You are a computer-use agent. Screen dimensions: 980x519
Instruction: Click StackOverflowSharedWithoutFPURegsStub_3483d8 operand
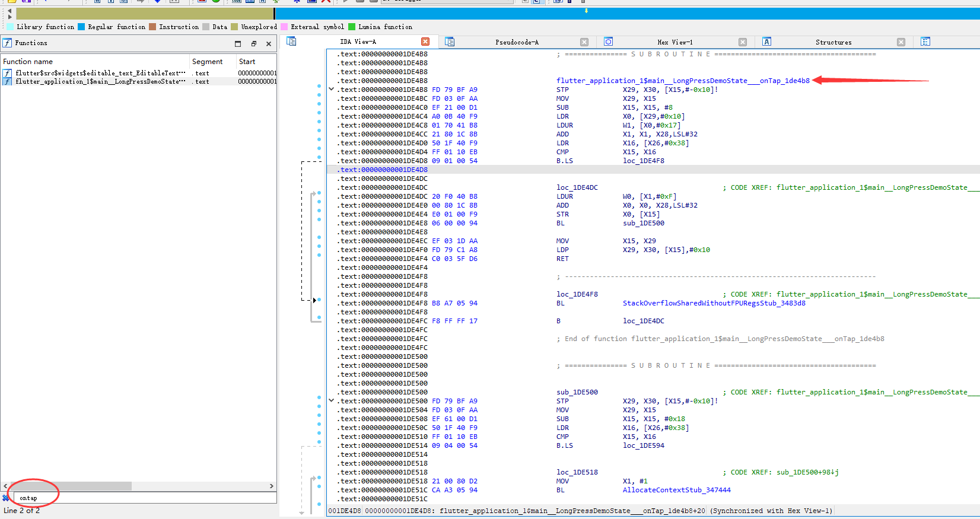(714, 303)
